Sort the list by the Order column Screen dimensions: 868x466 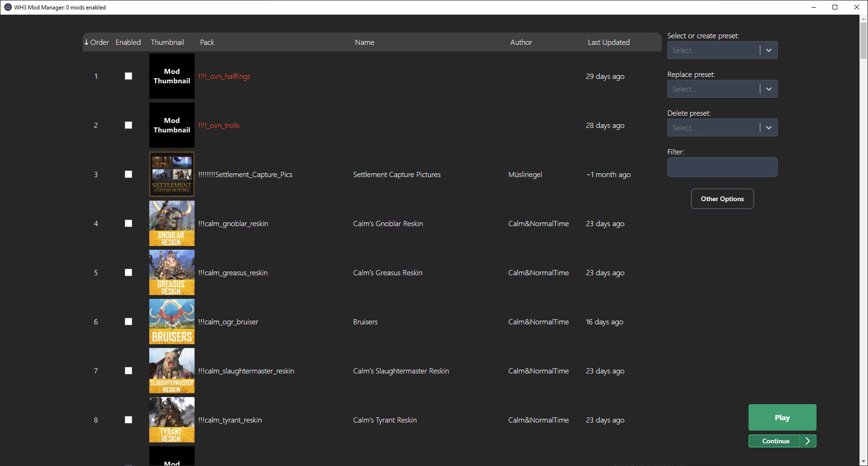click(x=96, y=42)
